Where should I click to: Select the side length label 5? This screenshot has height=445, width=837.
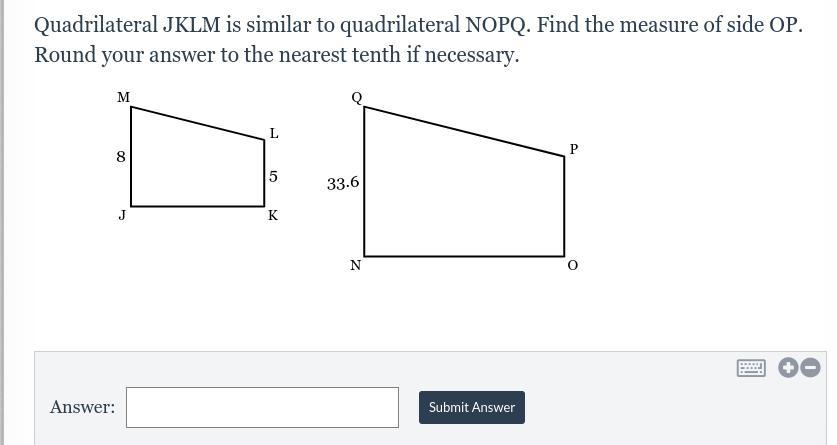click(273, 177)
